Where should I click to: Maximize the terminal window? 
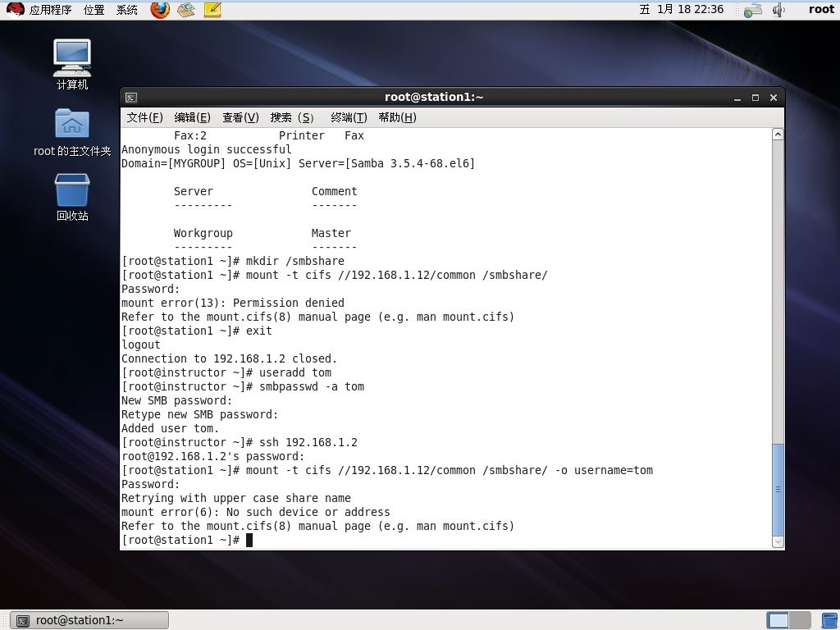756,98
